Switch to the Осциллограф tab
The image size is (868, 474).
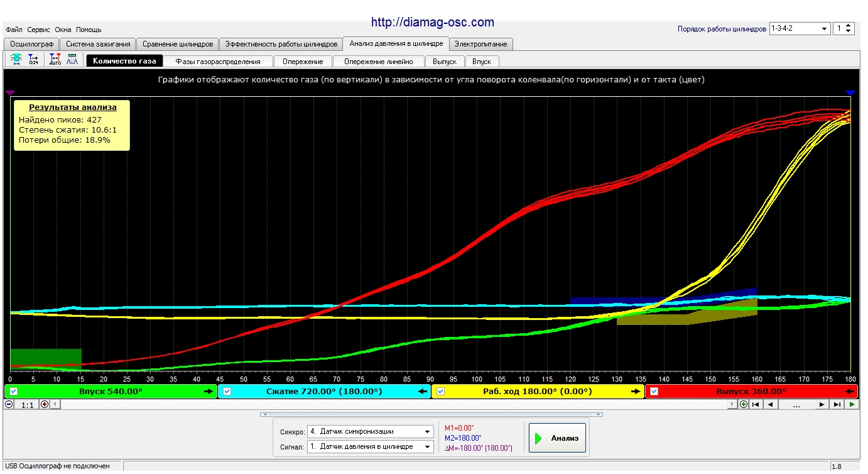pyautogui.click(x=31, y=44)
